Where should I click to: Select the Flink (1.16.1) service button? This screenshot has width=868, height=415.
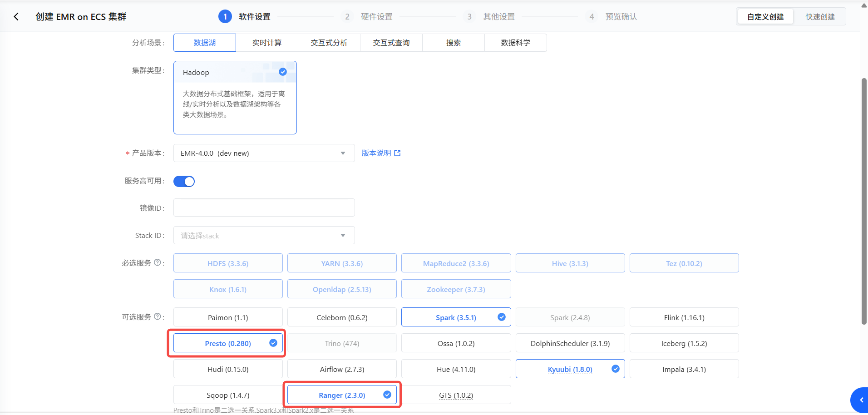click(x=684, y=317)
